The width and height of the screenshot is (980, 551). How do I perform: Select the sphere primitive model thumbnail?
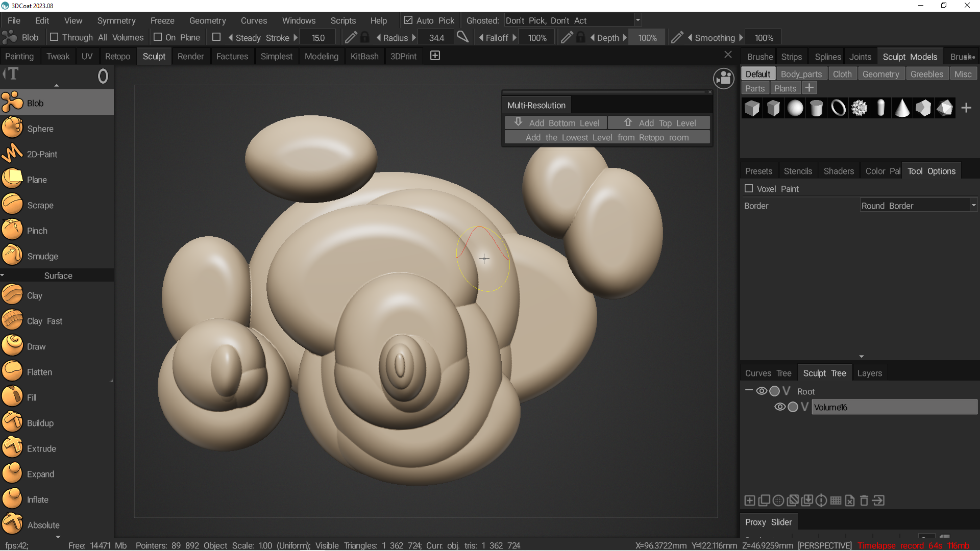[x=795, y=108]
